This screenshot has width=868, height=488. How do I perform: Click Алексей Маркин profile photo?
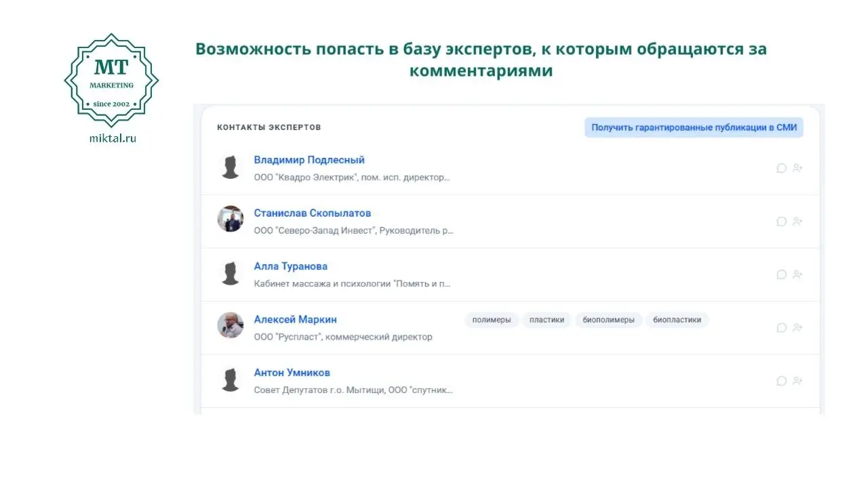pos(231,325)
